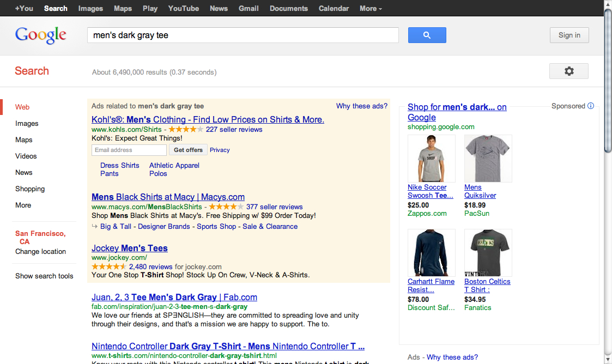Select News in left sidebar
The height and width of the screenshot is (364, 612).
(23, 172)
